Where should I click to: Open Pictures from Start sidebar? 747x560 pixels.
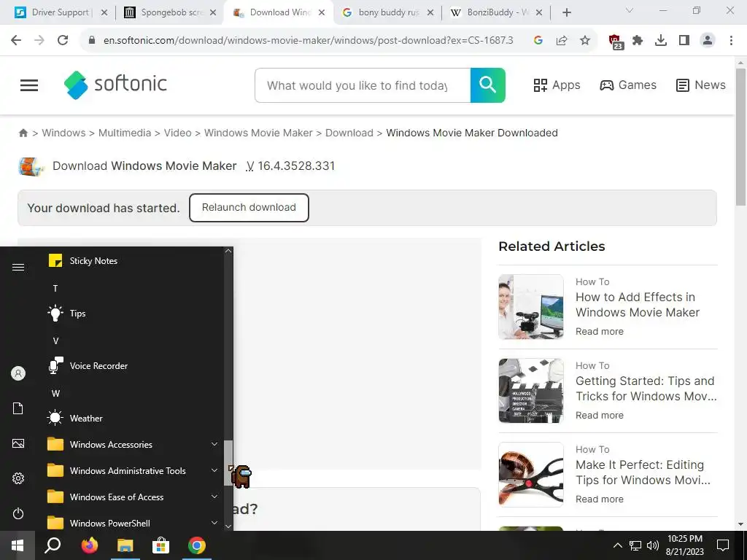18,443
